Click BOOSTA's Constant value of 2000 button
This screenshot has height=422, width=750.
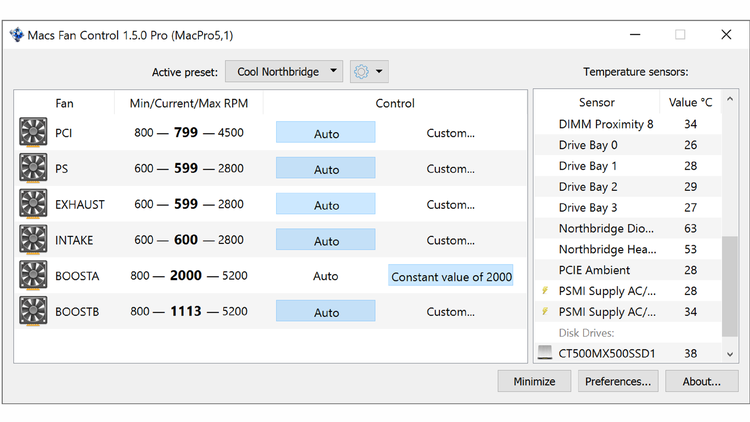pyautogui.click(x=451, y=277)
